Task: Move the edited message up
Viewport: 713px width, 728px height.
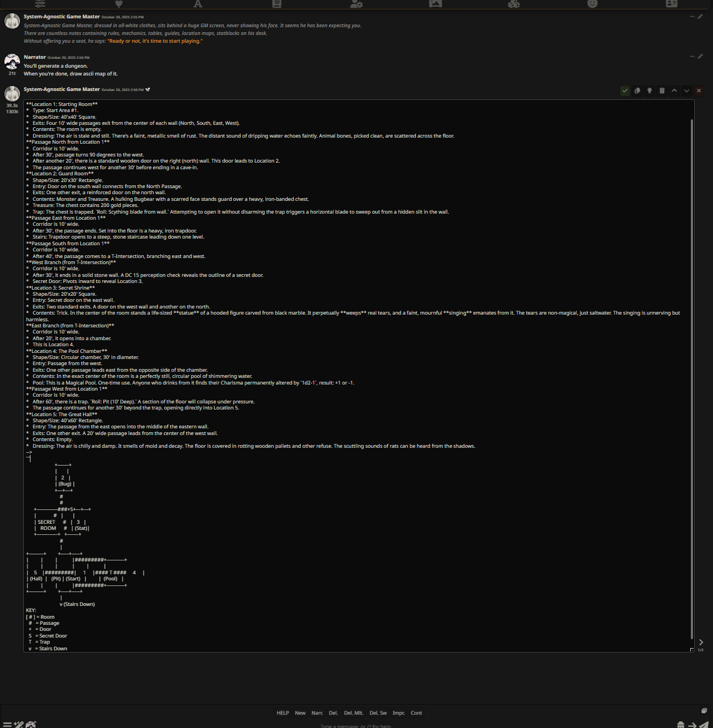Action: [x=674, y=90]
